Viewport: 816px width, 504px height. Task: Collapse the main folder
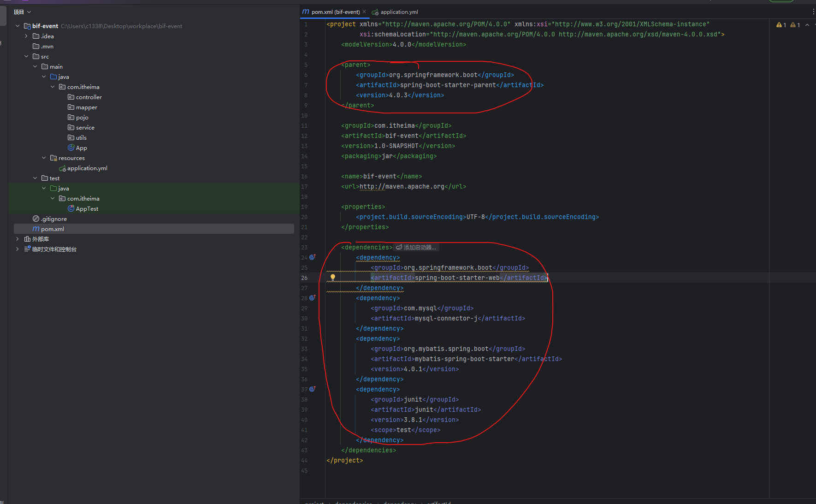click(35, 67)
